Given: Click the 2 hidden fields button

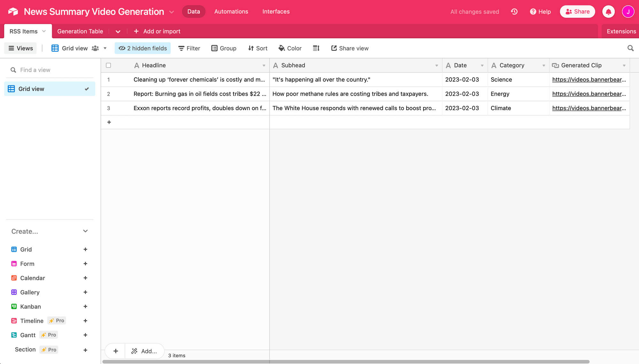Looking at the screenshot, I should point(143,48).
